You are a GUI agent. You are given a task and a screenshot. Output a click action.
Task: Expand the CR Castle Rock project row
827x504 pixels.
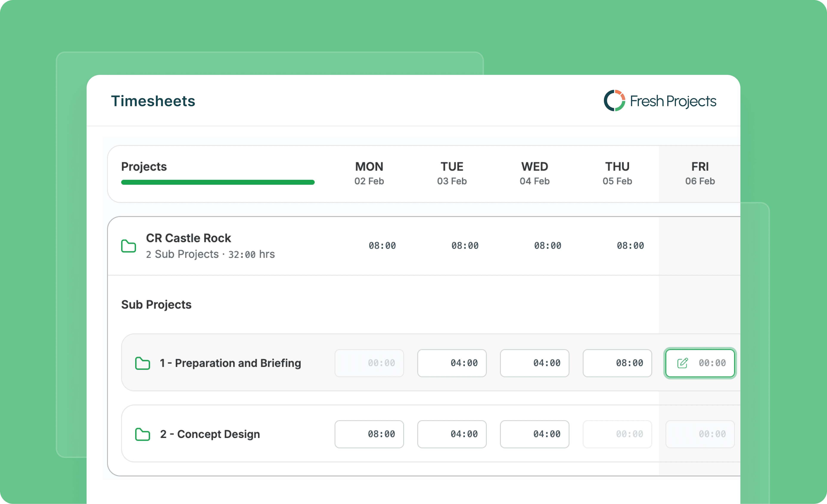[188, 238]
